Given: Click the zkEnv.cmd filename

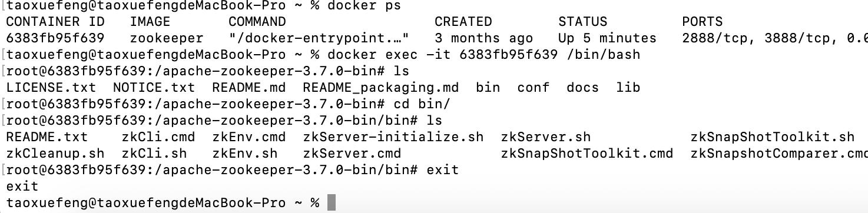Looking at the screenshot, I should [x=249, y=137].
